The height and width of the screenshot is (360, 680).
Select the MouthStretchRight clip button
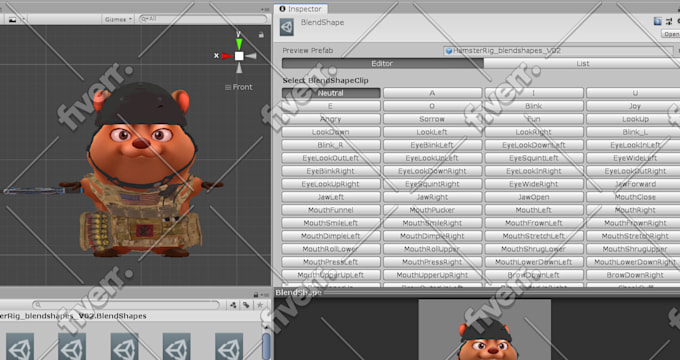[633, 236]
